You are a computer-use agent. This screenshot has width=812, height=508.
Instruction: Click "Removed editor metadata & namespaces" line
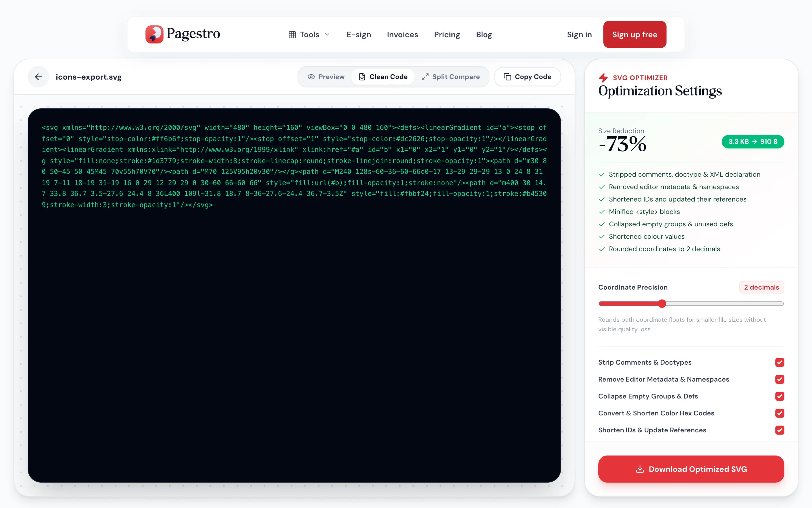pyautogui.click(x=673, y=187)
